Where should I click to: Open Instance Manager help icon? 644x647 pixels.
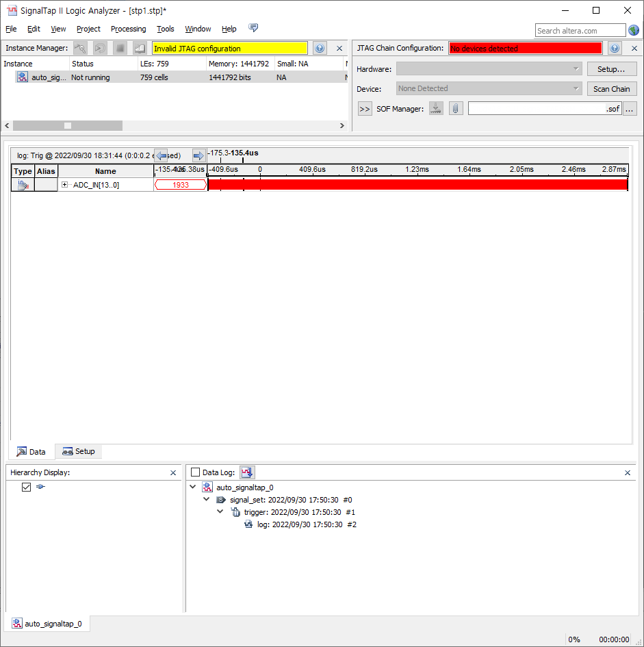pyautogui.click(x=320, y=49)
